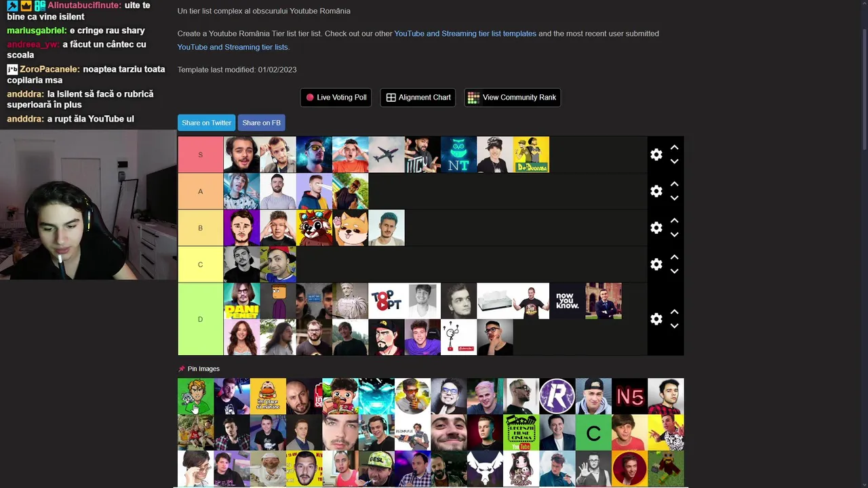Select purple cartoon face in tier B

(241, 228)
